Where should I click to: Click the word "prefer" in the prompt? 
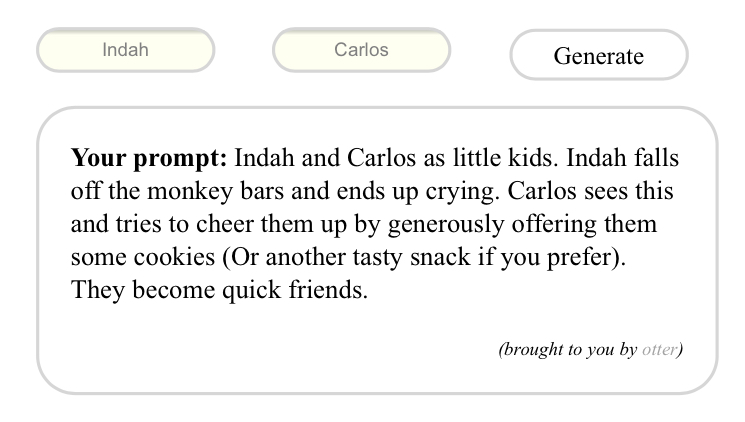tap(588, 256)
